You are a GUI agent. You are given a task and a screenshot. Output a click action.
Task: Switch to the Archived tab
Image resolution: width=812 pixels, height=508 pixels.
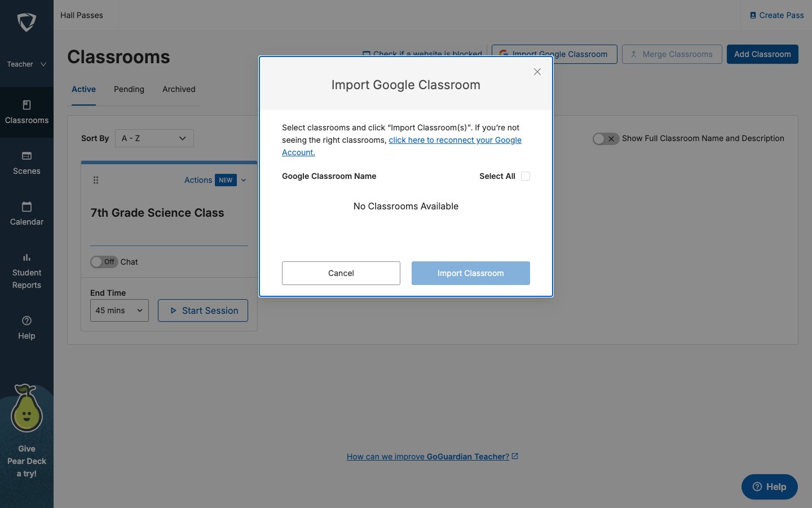coord(179,89)
